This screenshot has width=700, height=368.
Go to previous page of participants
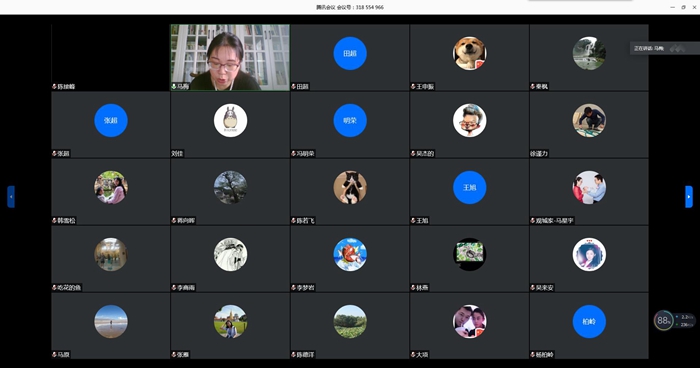tap(11, 197)
